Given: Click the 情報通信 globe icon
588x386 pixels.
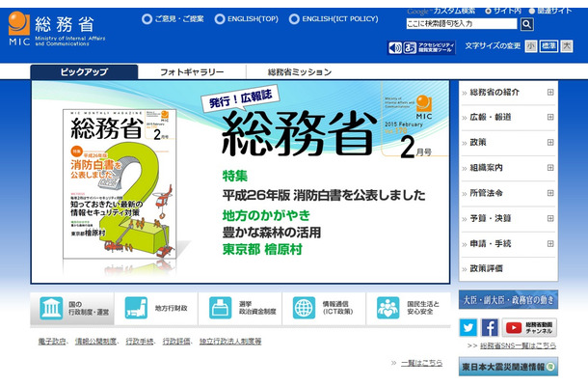Looking at the screenshot, I should 305,308.
